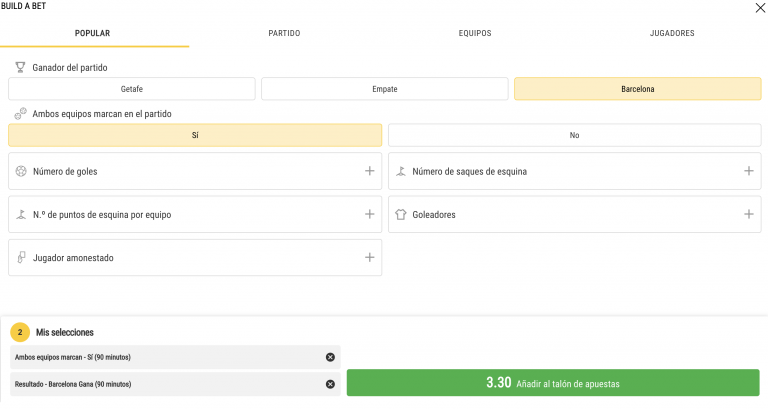
Task: Open N.º de puntos de esquina por equipo
Action: click(x=369, y=214)
